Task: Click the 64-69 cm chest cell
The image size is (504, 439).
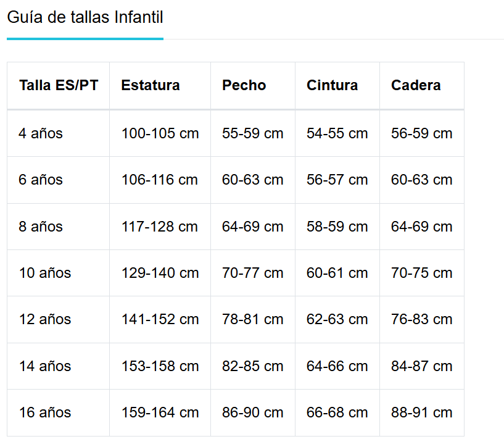Action: pyautogui.click(x=252, y=227)
